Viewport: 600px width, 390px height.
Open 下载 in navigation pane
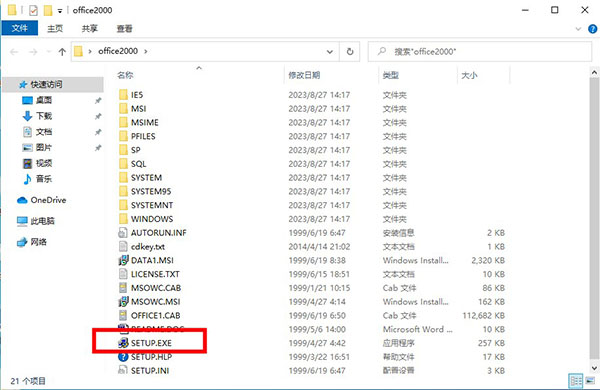pos(44,116)
